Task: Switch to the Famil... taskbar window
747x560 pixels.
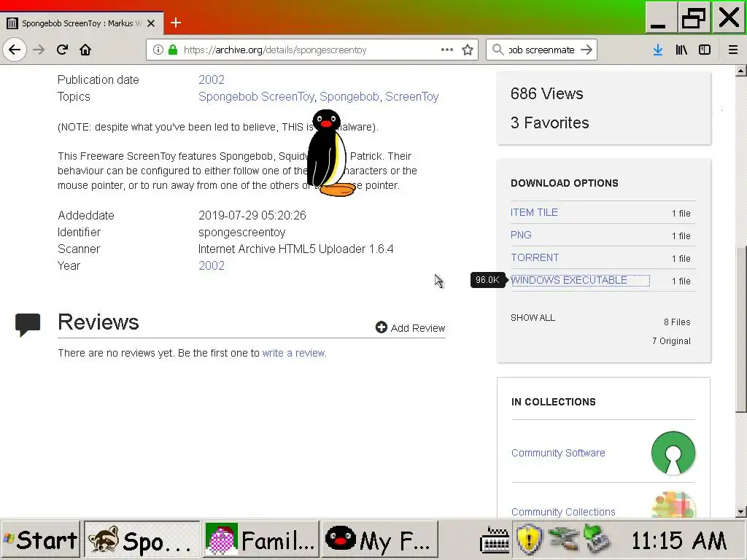Action: pyautogui.click(x=261, y=540)
